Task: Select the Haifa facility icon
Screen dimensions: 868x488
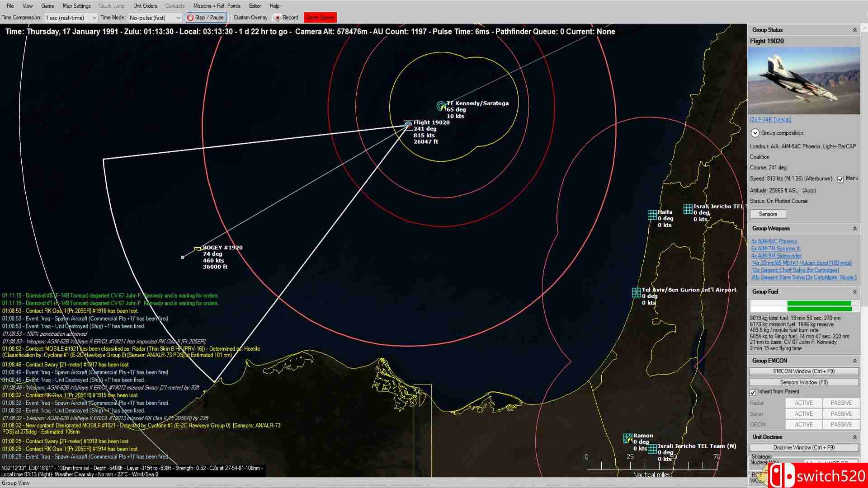Action: tap(652, 215)
